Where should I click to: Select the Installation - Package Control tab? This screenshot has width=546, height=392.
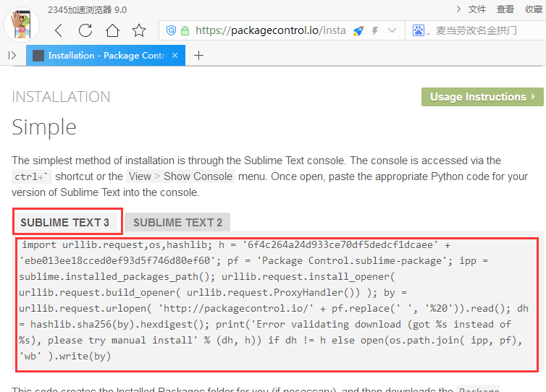(106, 55)
